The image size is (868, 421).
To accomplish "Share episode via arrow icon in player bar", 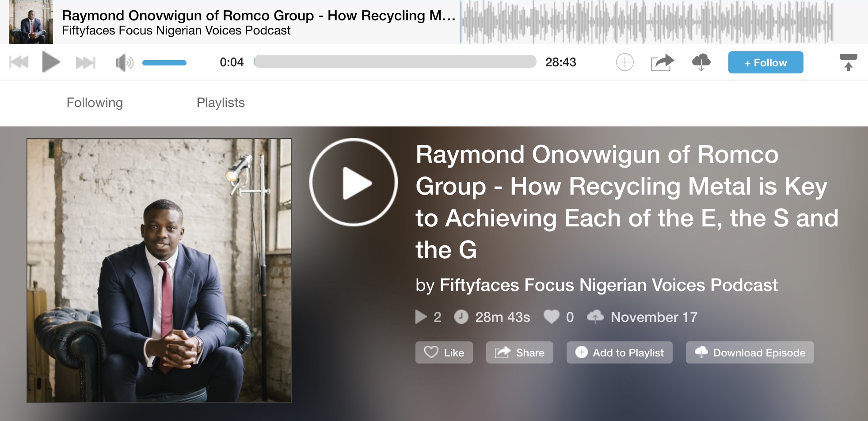I will 662,62.
